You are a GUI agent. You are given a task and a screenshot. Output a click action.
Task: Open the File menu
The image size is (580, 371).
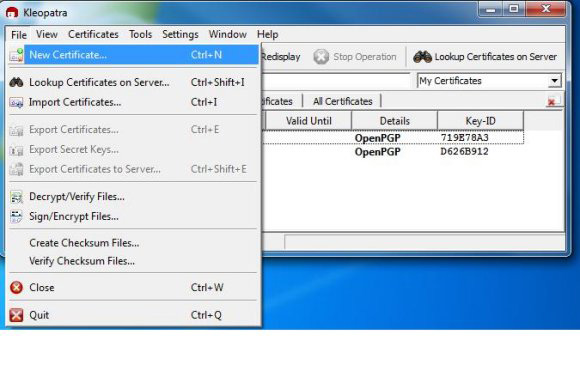pyautogui.click(x=19, y=35)
